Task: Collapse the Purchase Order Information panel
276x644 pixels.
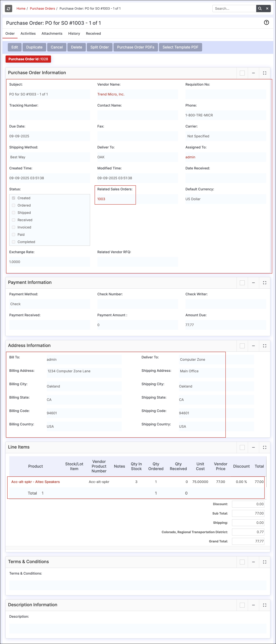Action: (x=253, y=73)
